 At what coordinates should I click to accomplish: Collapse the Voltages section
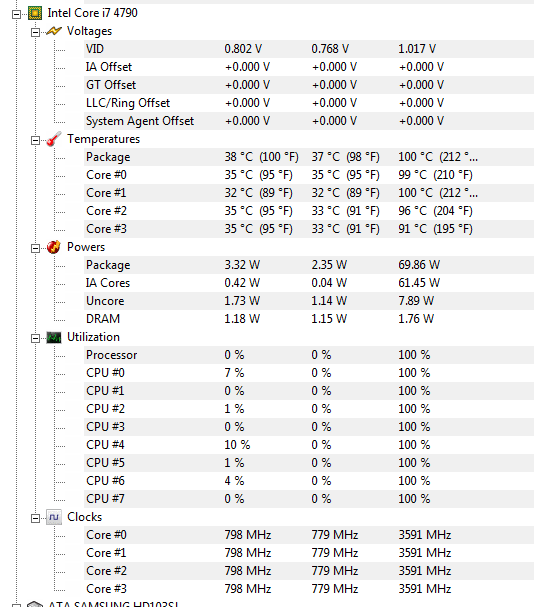35,32
